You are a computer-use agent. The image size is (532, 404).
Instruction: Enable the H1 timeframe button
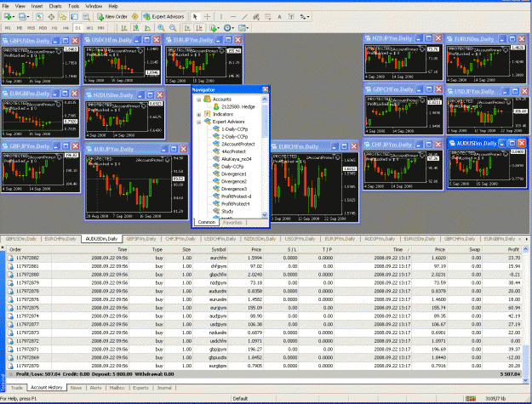[54, 28]
